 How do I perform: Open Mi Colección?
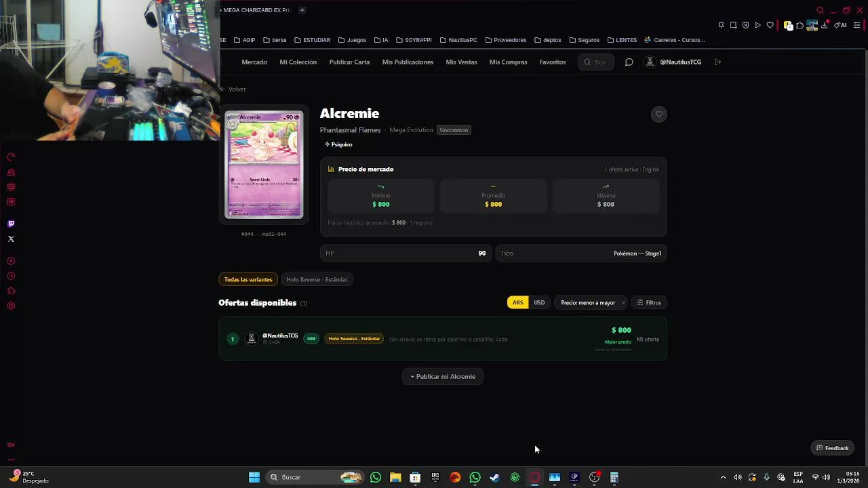click(298, 62)
